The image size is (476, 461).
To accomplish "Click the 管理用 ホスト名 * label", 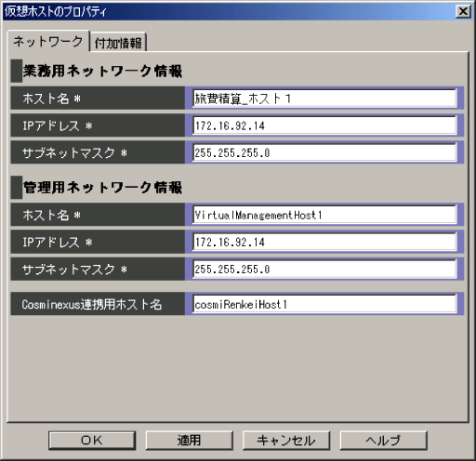I will 52,215.
